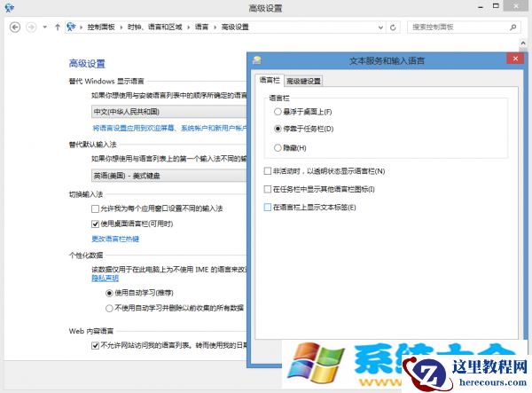Viewport: 532px width, 393px height.
Task: Go up one level with Up arrow
Action: click(58, 28)
